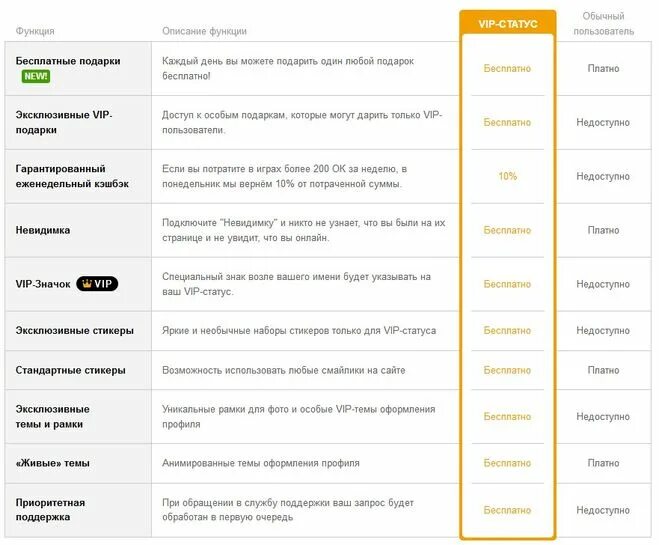659x545 pixels.
Task: Click the VIP-Значок feature label
Action: click(43, 284)
